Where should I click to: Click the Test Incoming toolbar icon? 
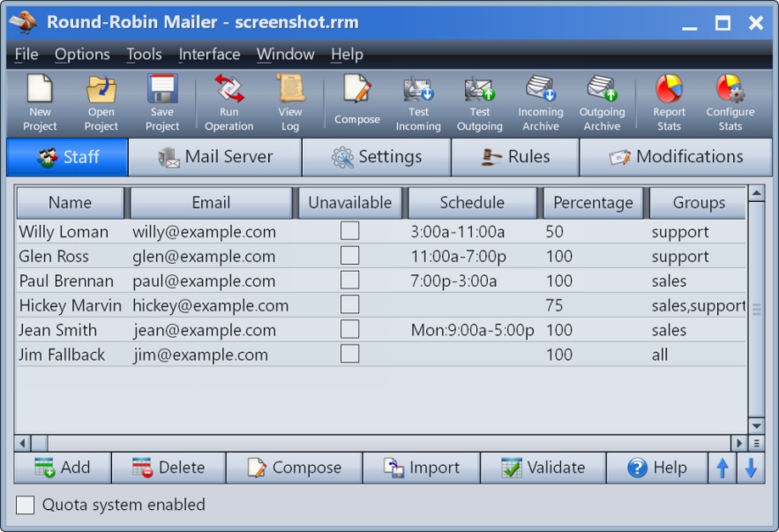point(418,91)
